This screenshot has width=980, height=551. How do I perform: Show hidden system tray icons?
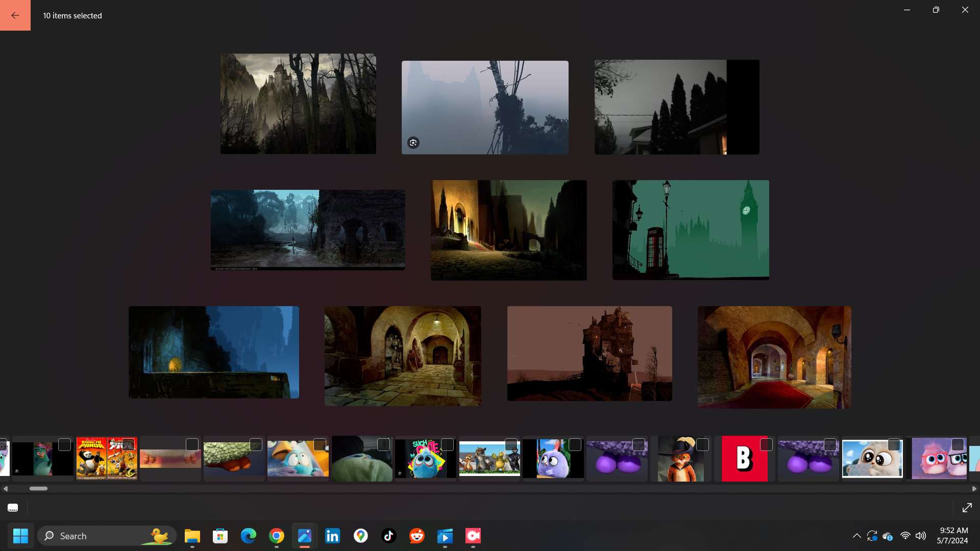857,536
